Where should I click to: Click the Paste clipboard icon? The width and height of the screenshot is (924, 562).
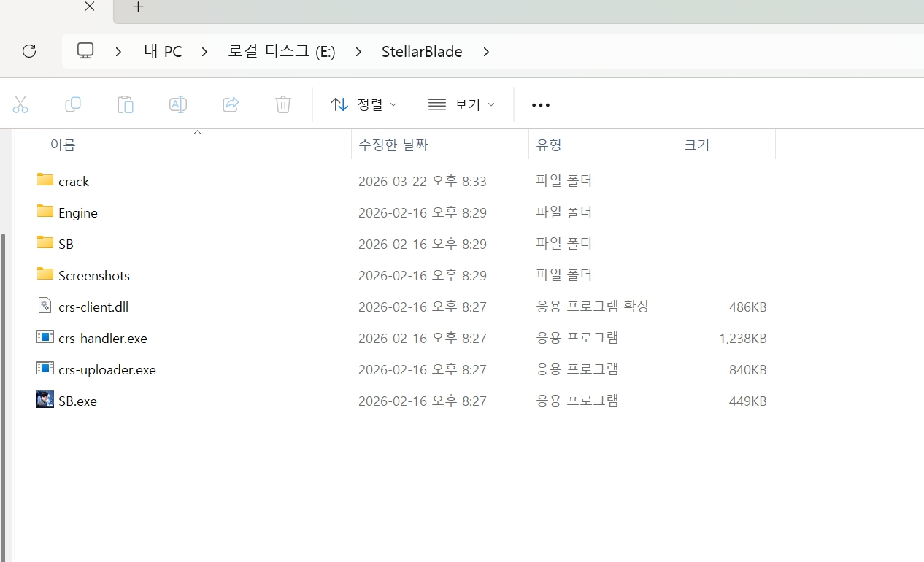click(x=126, y=104)
